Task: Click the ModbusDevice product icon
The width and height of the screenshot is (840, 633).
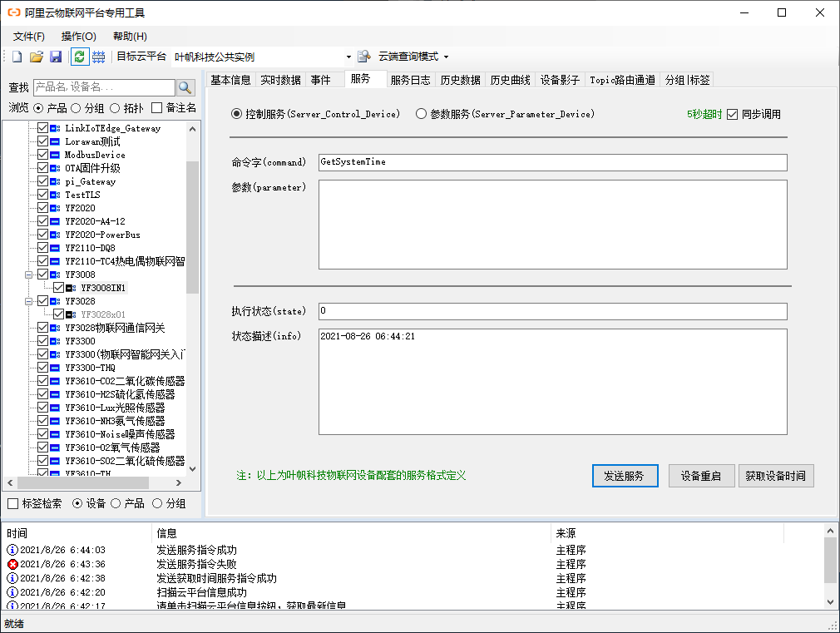Action: pos(55,155)
